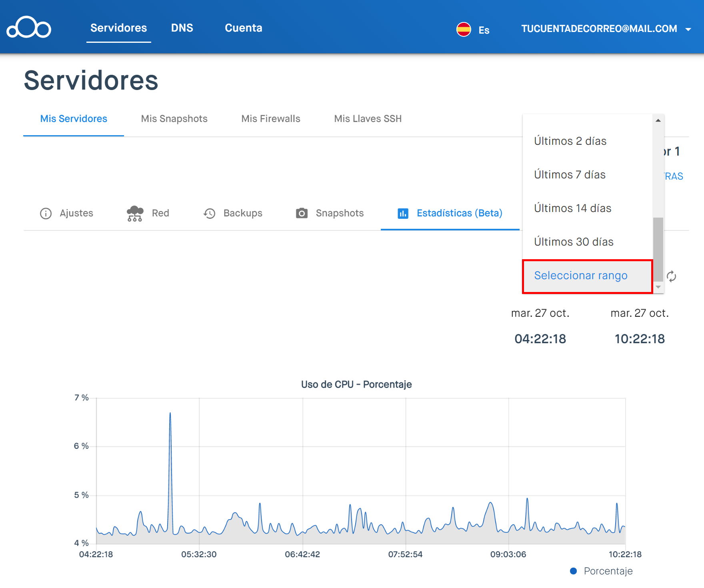Viewport: 704px width, 588px height.
Task: Click the Servidores page heading
Action: [91, 80]
